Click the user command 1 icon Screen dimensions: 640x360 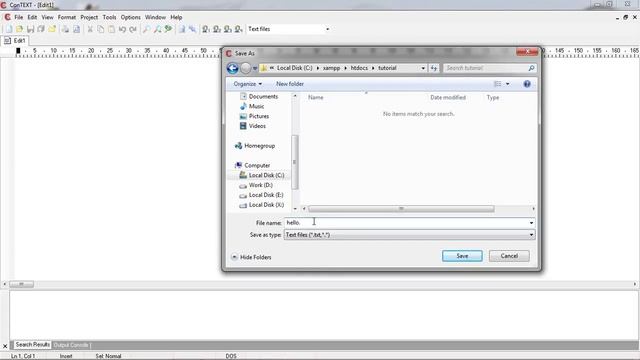pos(206,29)
